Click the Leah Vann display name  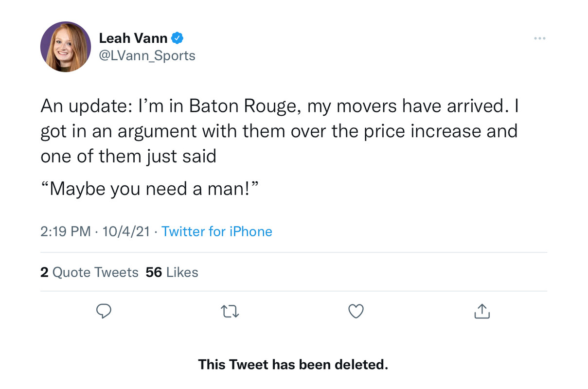133,37
